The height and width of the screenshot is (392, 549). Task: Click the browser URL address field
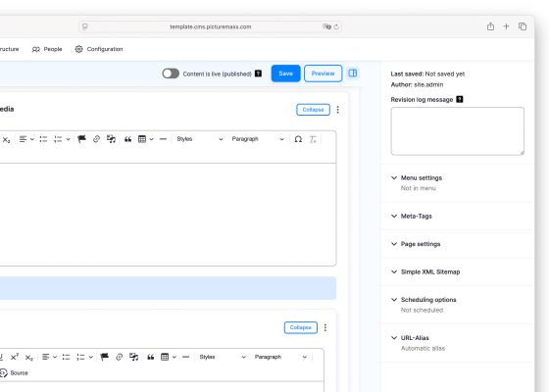pyautogui.click(x=210, y=27)
